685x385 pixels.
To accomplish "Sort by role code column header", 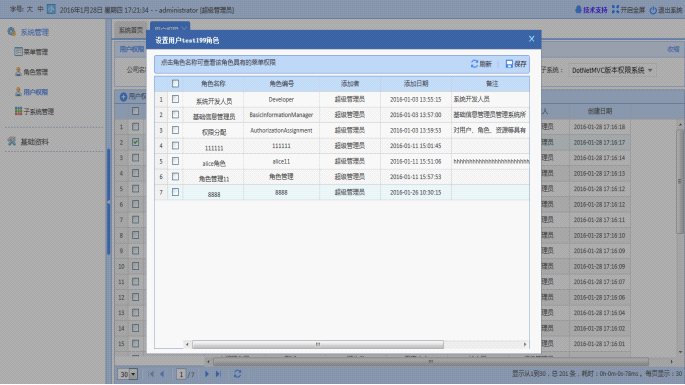I will click(281, 83).
